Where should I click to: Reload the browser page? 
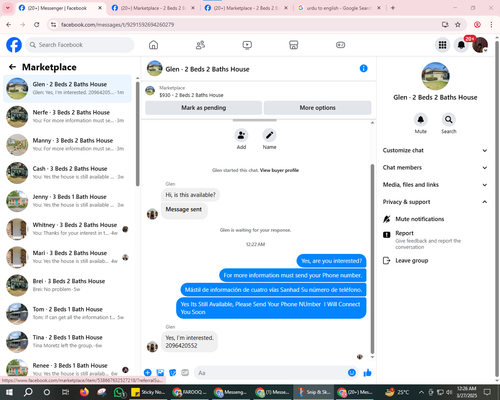pyautogui.click(x=37, y=24)
